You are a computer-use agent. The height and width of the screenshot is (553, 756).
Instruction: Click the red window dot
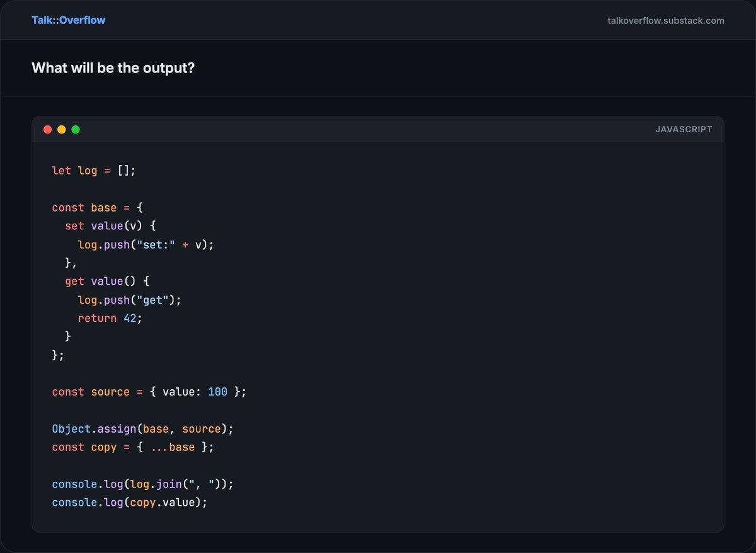pyautogui.click(x=47, y=129)
